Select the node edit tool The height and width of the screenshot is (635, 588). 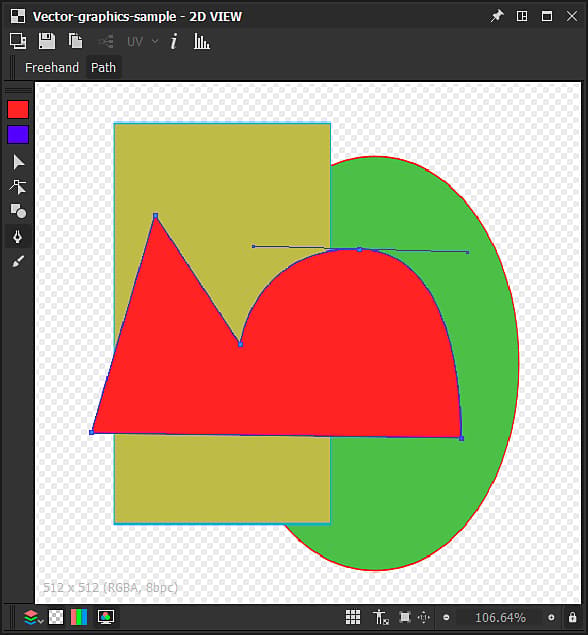pyautogui.click(x=18, y=187)
